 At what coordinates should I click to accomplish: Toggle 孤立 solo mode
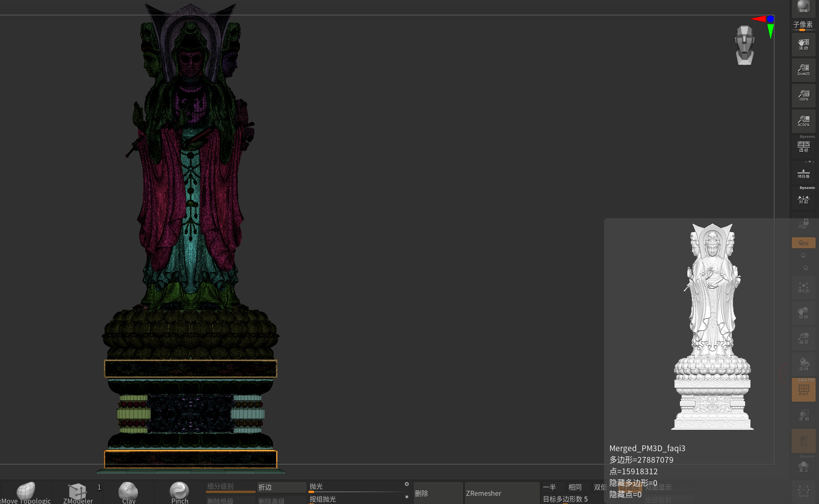tap(803, 466)
